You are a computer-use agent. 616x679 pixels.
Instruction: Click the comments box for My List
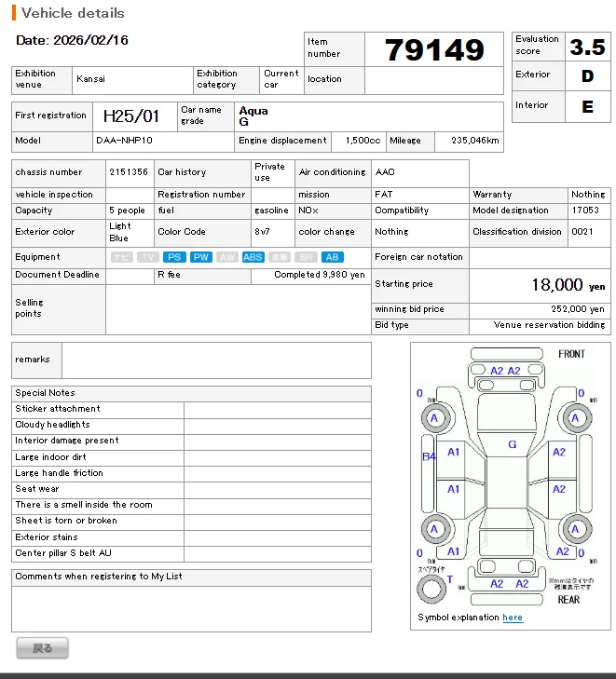pyautogui.click(x=191, y=609)
